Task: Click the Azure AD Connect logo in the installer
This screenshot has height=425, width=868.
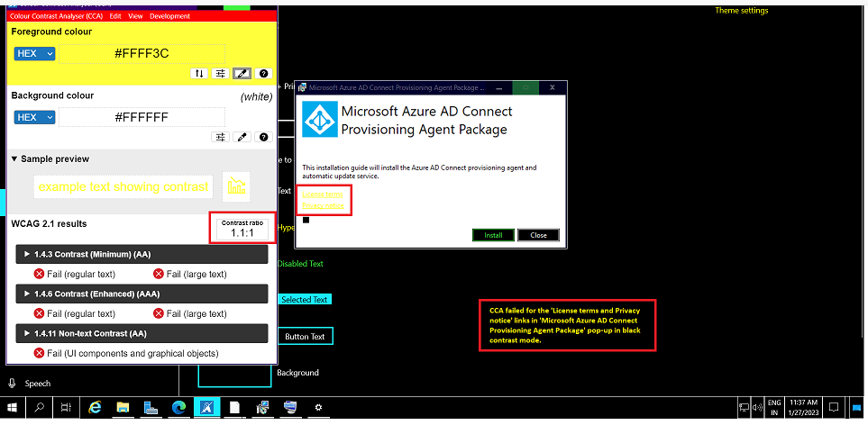Action: tap(319, 120)
